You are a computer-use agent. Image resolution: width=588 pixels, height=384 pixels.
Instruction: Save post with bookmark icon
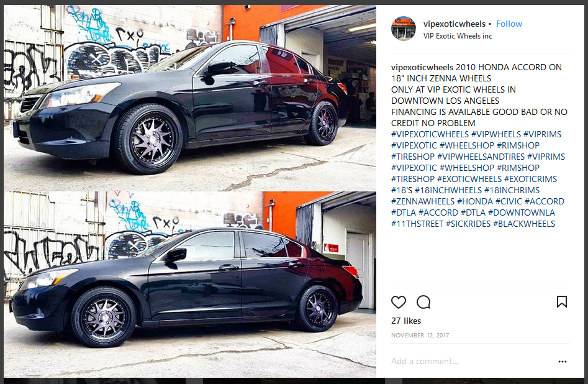pos(561,302)
